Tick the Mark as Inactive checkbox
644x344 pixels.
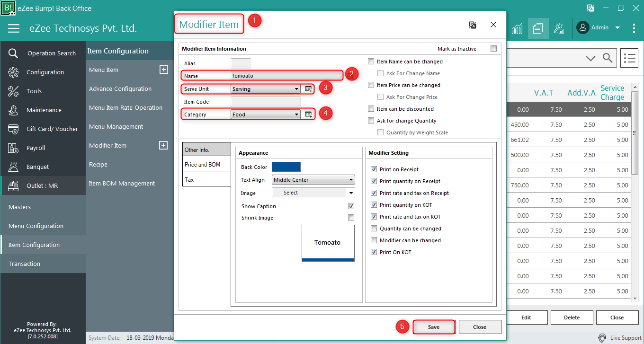click(x=494, y=49)
